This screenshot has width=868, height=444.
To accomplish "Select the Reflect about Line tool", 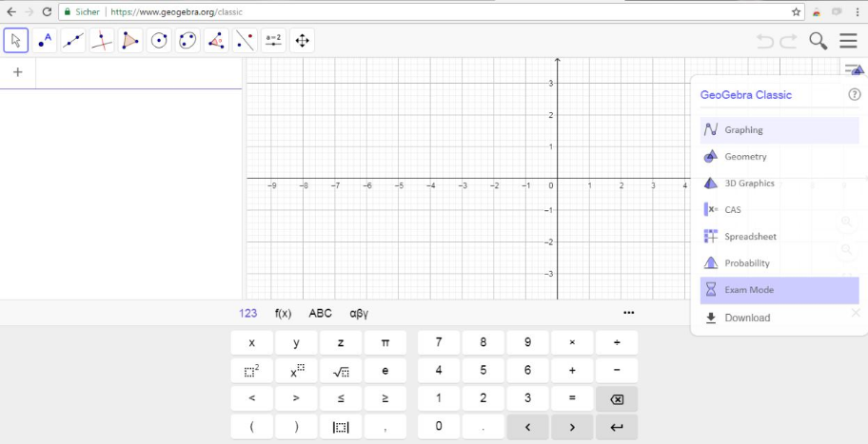I will 245,40.
